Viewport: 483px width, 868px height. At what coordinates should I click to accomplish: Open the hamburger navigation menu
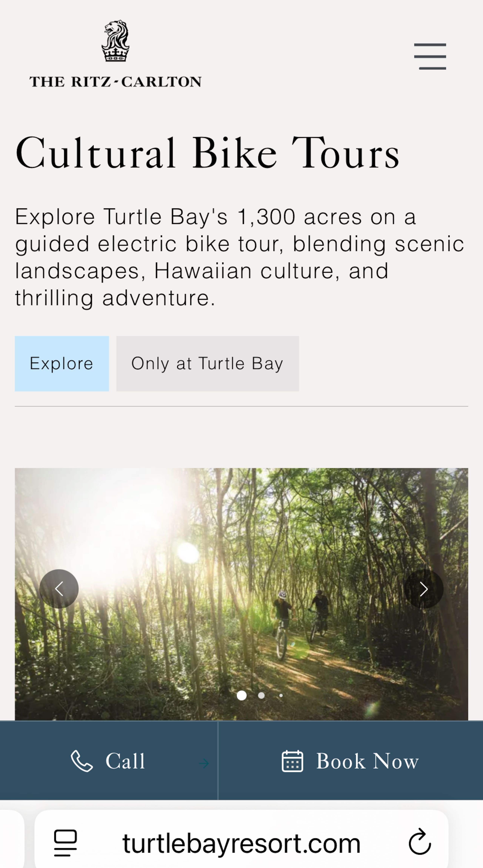(430, 56)
